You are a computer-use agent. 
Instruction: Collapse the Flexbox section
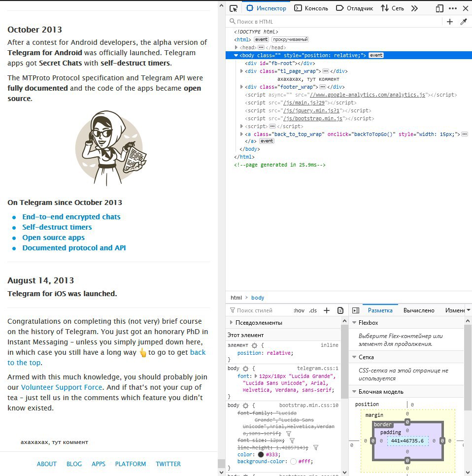pyautogui.click(x=354, y=322)
